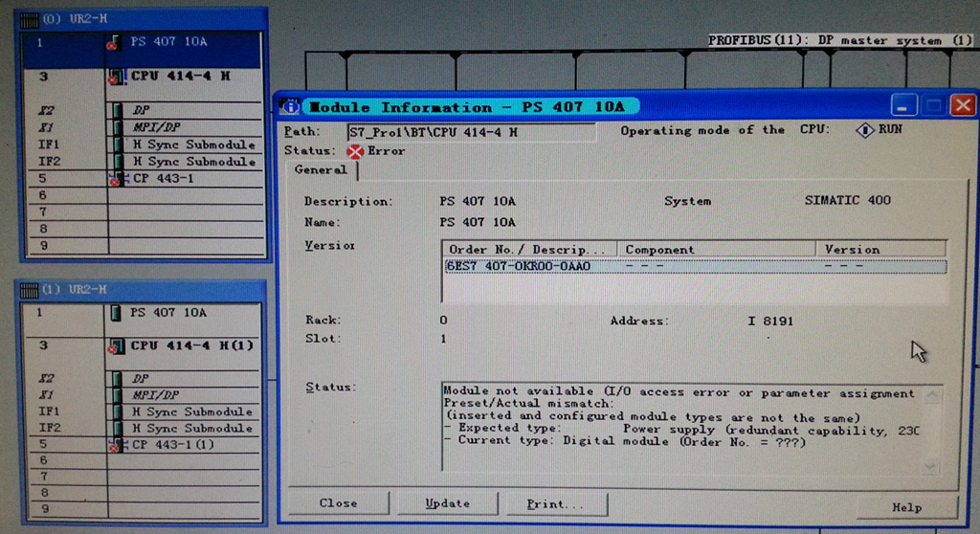Minimize the Module Information dialog

click(x=903, y=105)
